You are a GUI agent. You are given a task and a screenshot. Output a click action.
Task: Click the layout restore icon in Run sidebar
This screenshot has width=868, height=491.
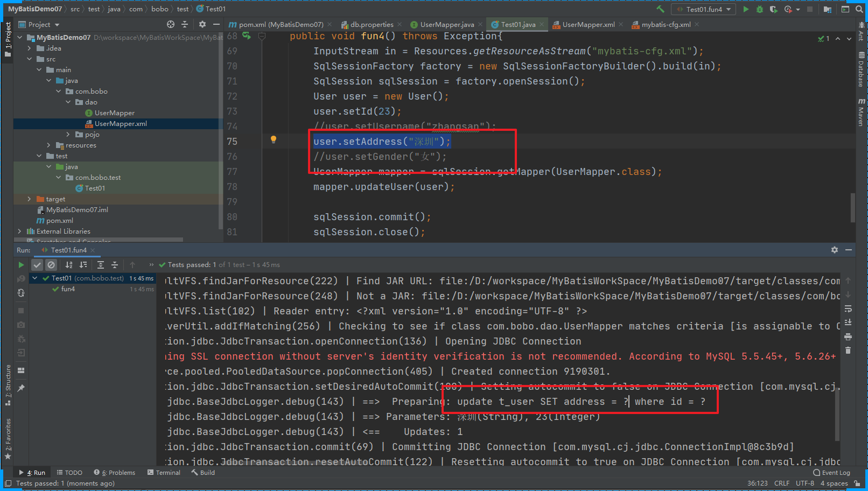21,370
